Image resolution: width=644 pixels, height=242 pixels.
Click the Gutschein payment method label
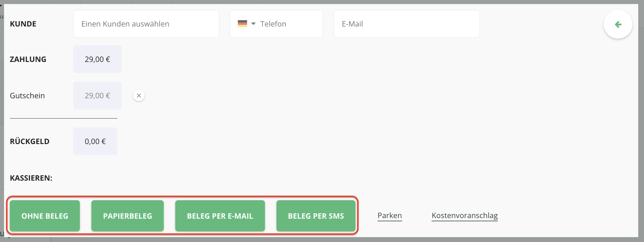tap(27, 96)
